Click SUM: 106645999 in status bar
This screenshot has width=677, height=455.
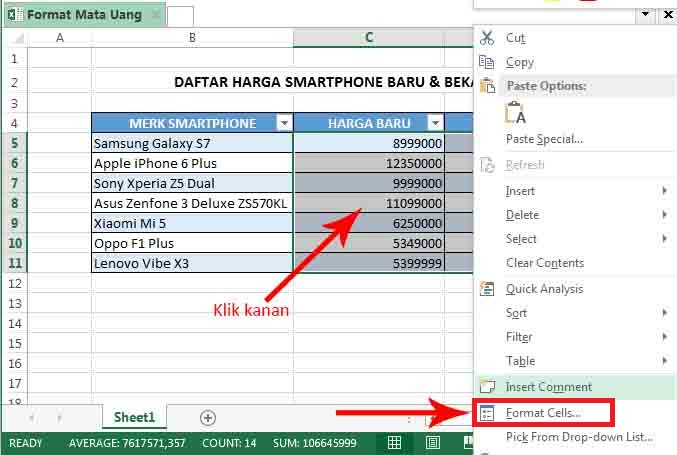pos(314,443)
